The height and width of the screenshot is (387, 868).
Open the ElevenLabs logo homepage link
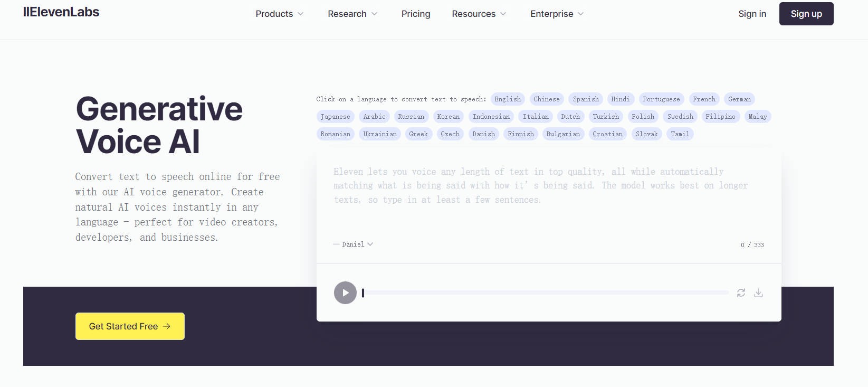(x=61, y=12)
